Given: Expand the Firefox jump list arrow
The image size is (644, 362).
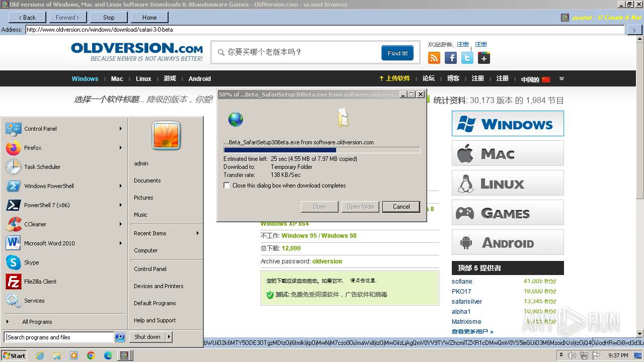Looking at the screenshot, I should point(121,148).
